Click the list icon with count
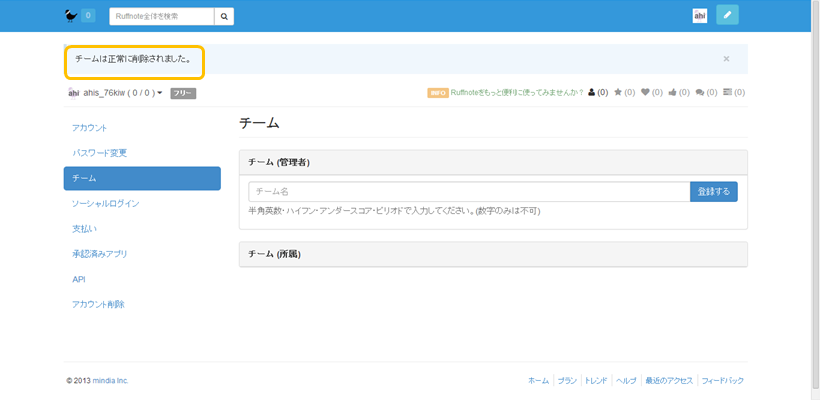This screenshot has height=400, width=820. pos(727,92)
